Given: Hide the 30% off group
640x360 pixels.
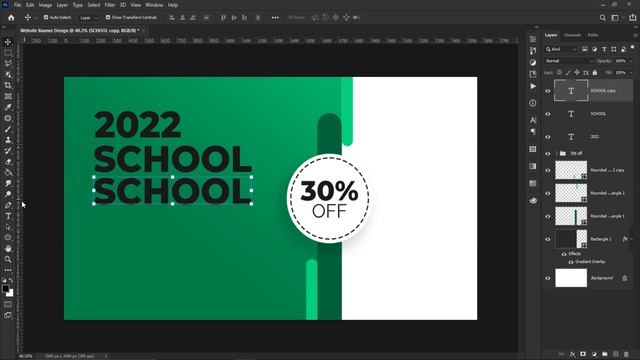Looking at the screenshot, I should tap(548, 153).
